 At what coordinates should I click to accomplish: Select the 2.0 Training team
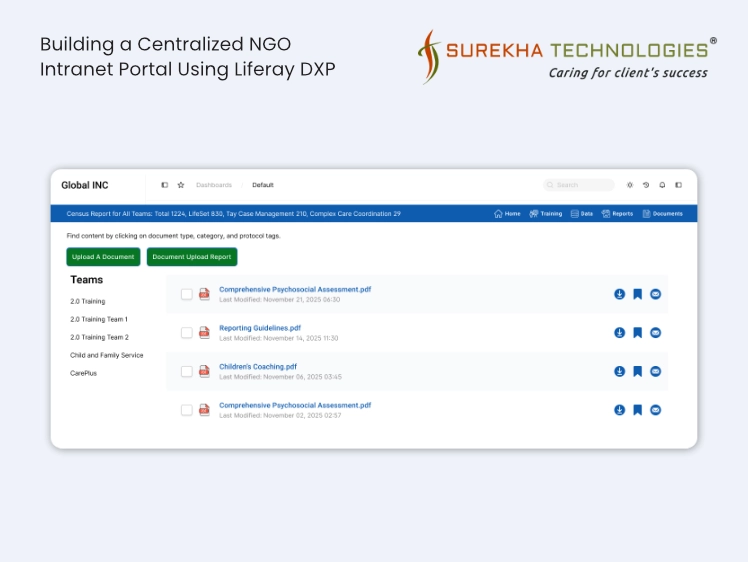tap(88, 302)
